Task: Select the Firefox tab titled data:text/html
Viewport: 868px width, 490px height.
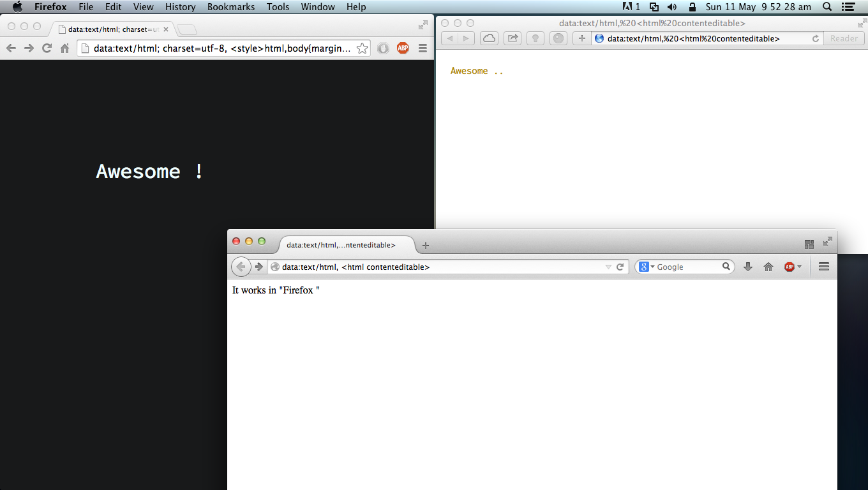Action: pyautogui.click(x=341, y=245)
